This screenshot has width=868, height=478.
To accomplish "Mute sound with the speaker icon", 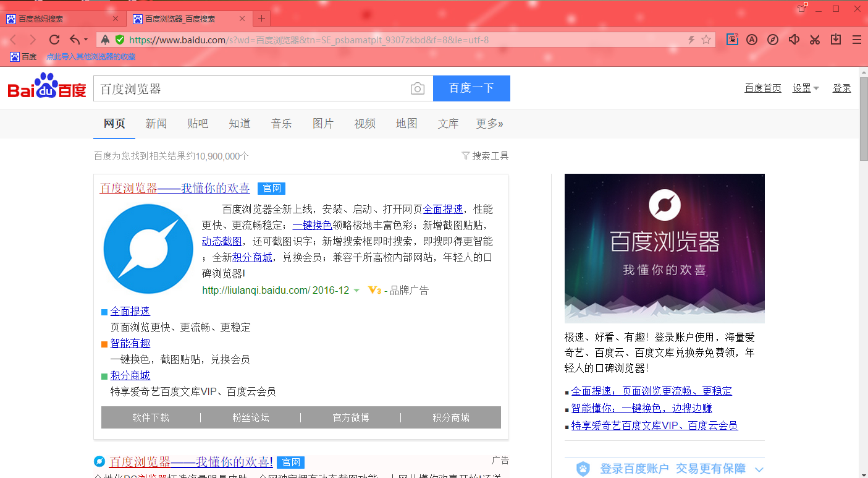I will click(794, 40).
